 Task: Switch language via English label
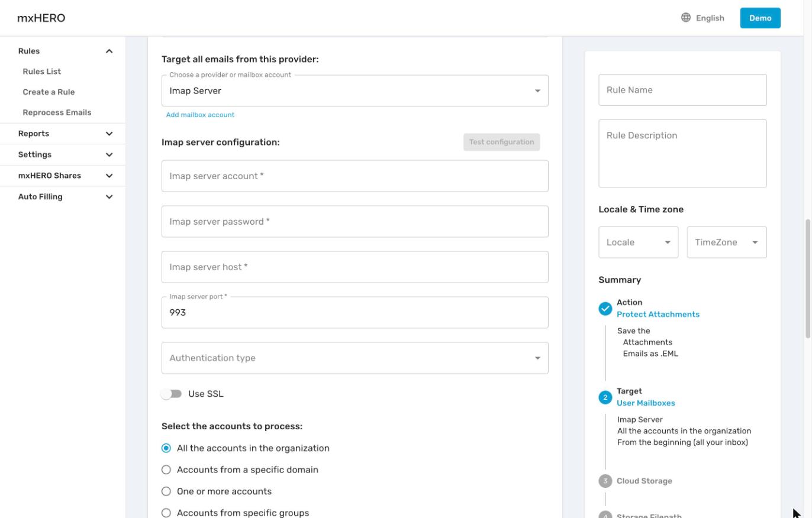(710, 18)
